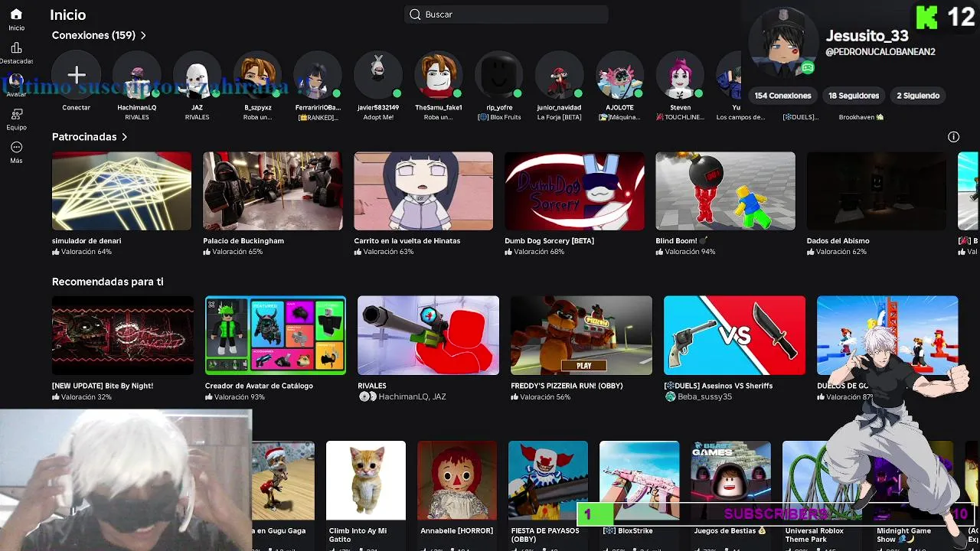The height and width of the screenshot is (551, 980).
Task: Click the info icon beside Patrocinadas
Action: click(953, 137)
